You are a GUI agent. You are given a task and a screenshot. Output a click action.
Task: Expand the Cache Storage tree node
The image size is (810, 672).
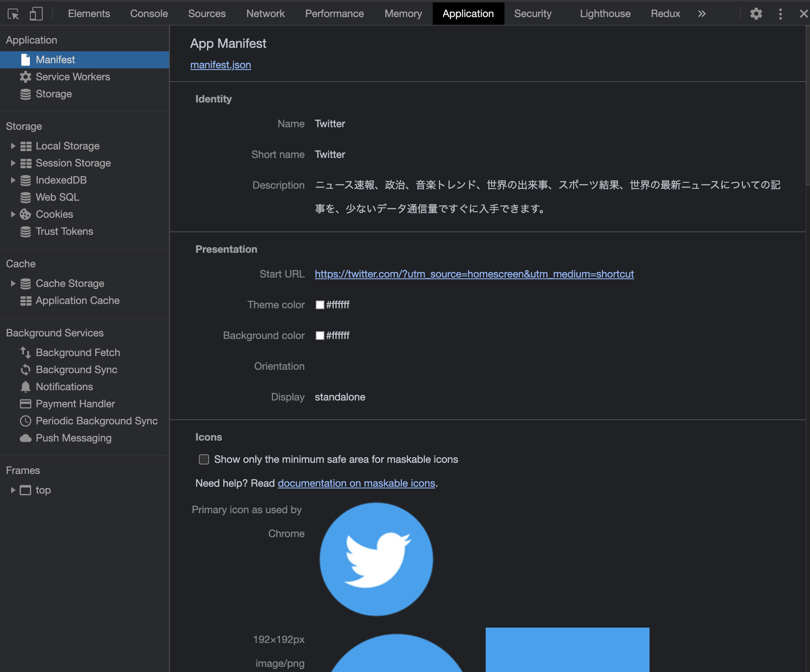coord(13,283)
